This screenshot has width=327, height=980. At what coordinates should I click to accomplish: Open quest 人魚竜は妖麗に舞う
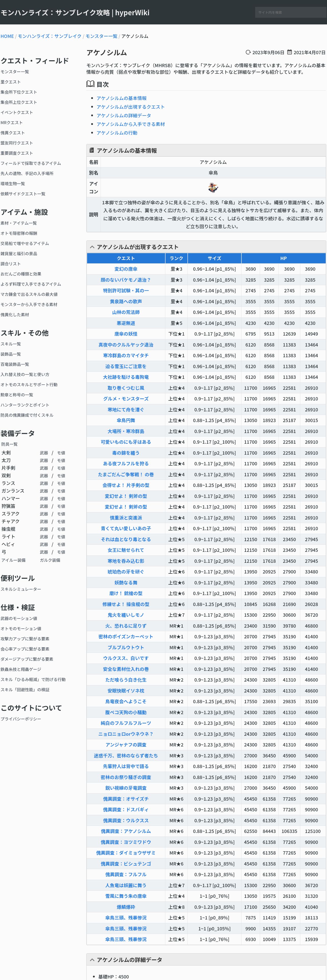(126, 885)
